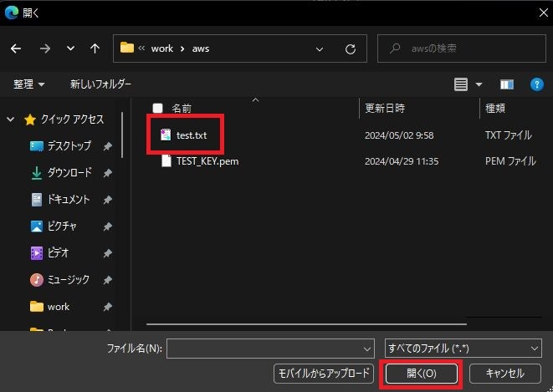
Task: Click the キャンセル button
Action: click(x=505, y=374)
